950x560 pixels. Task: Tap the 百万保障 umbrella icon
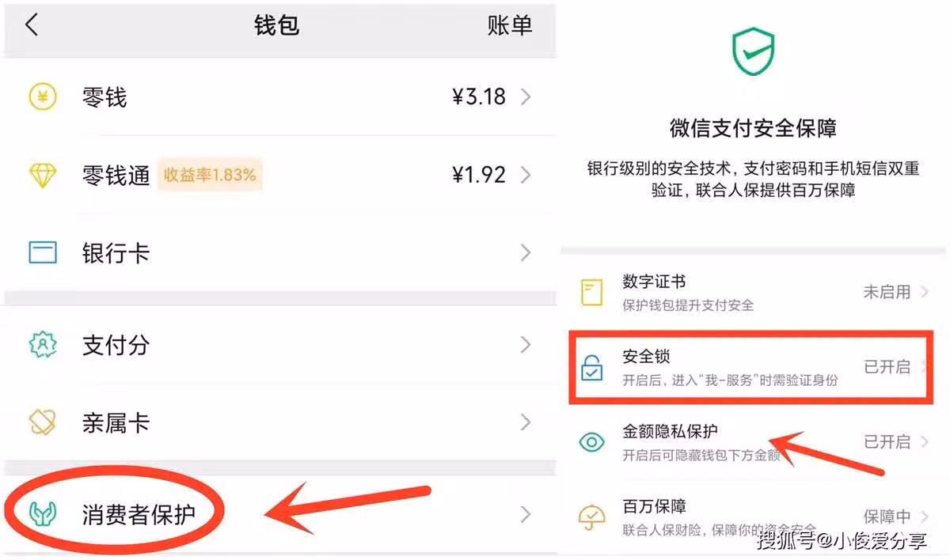coord(591,517)
